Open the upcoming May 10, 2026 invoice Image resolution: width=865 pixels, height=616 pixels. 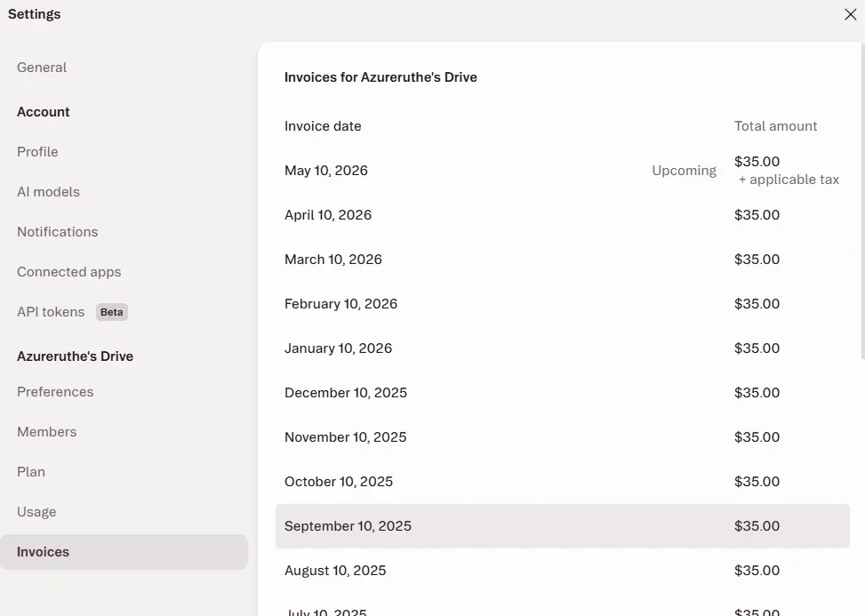click(x=562, y=171)
